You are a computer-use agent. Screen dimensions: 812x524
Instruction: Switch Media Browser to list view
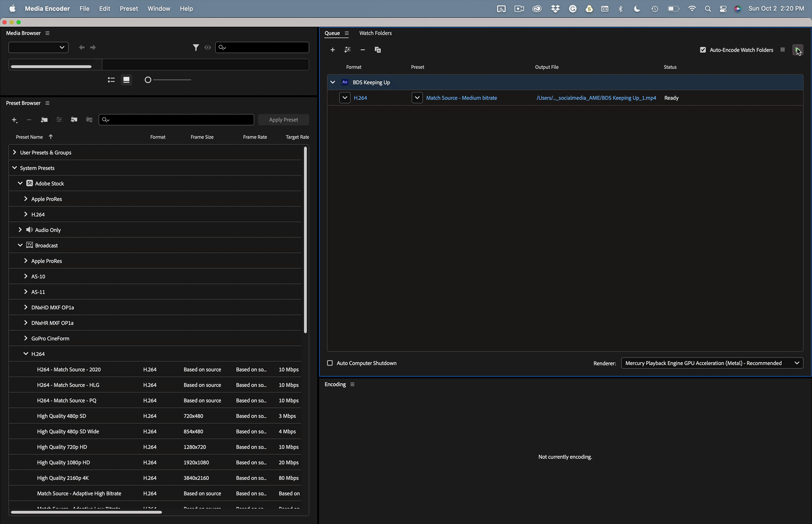coord(111,80)
